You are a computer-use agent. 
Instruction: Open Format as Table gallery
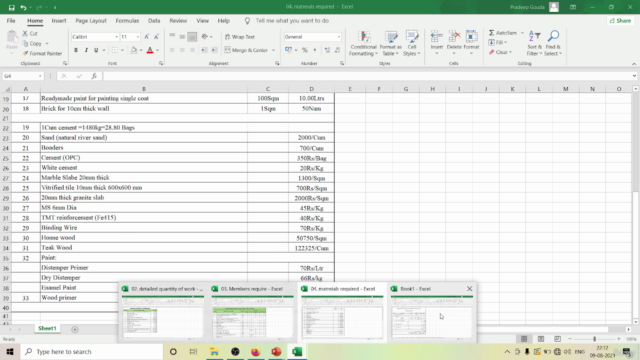(391, 43)
